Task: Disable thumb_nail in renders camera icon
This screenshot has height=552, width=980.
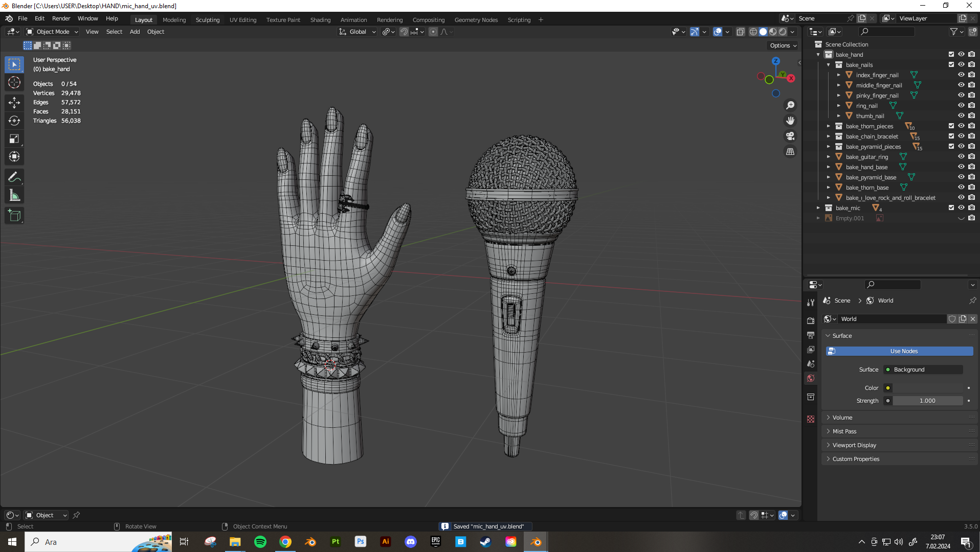Action: (x=971, y=116)
